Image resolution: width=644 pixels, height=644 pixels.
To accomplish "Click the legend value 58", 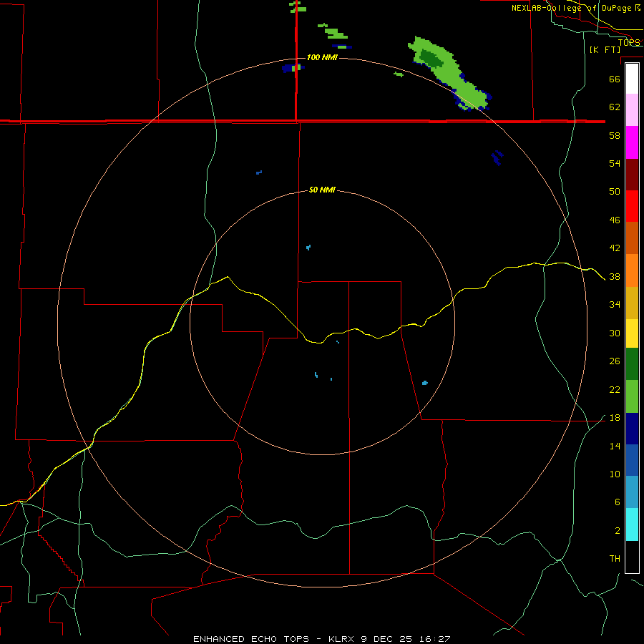I will click(615, 135).
